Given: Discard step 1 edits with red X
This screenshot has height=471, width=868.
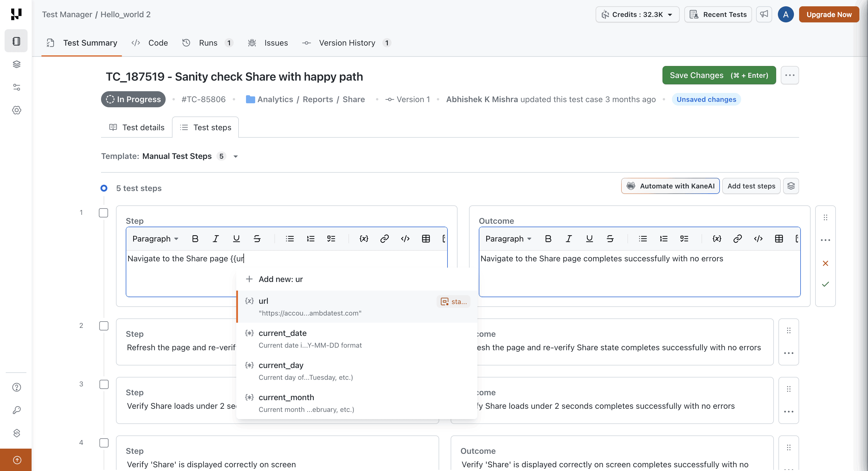Looking at the screenshot, I should click(x=825, y=263).
